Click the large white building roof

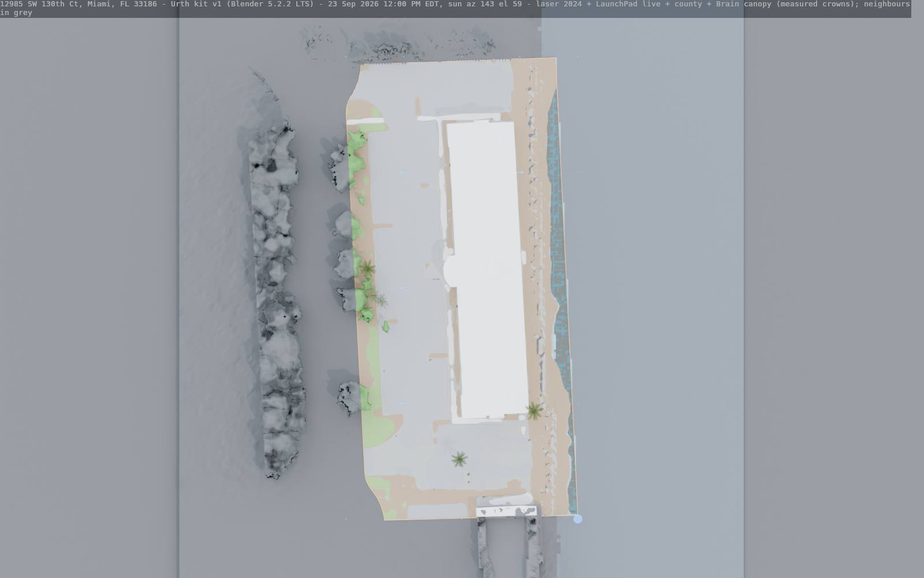point(488,269)
